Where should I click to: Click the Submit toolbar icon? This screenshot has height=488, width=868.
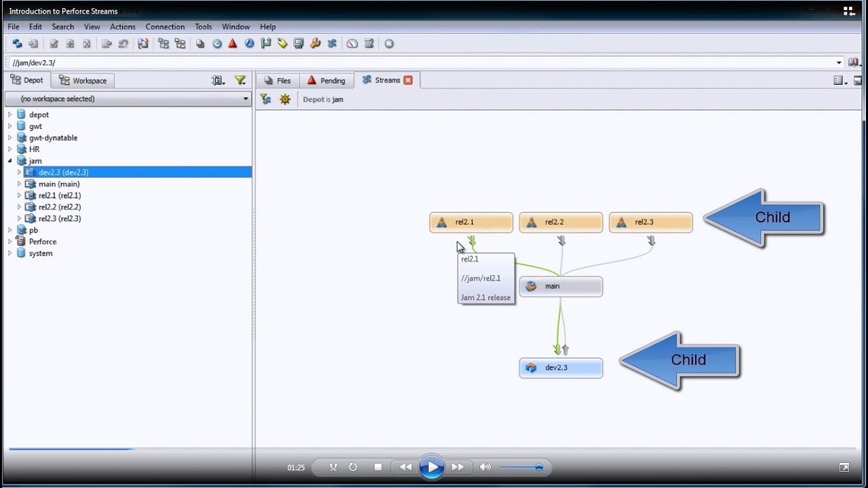106,43
